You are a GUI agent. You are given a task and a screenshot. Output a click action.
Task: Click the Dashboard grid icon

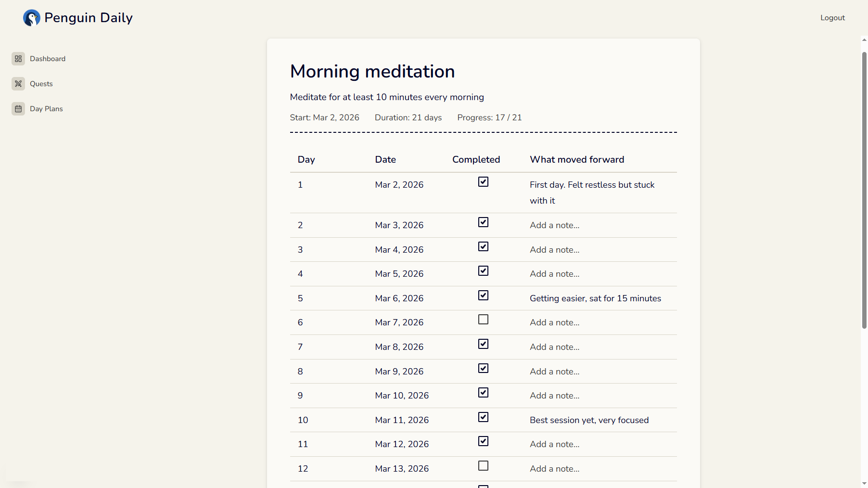[x=18, y=59]
